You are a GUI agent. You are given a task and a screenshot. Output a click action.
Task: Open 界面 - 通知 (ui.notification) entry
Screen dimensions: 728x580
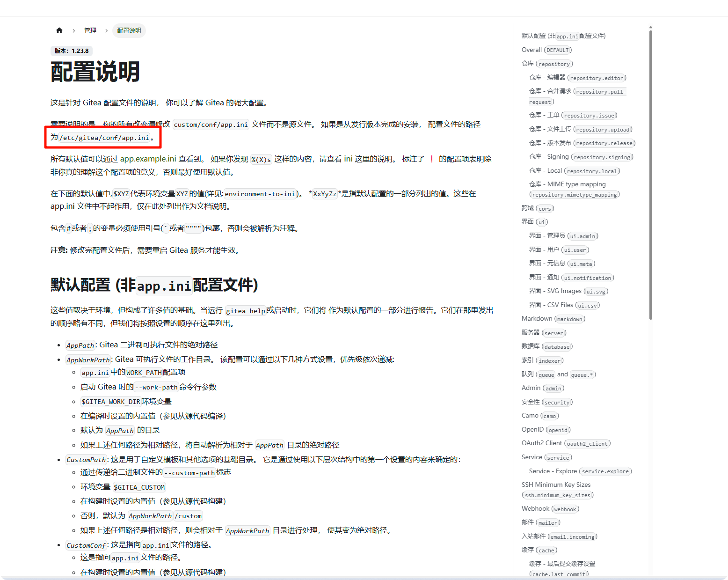[571, 278]
